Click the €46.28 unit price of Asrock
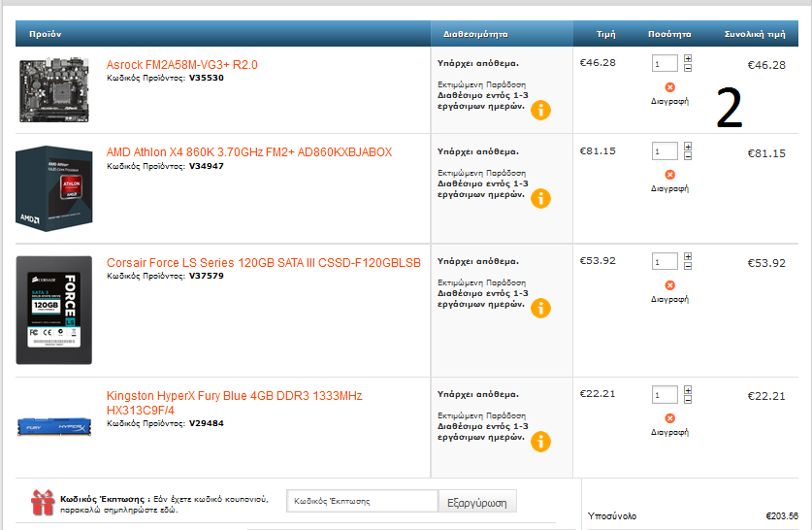Image resolution: width=812 pixels, height=530 pixels. (x=598, y=63)
